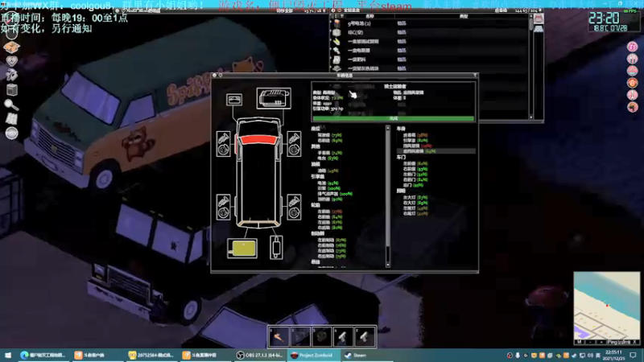The height and width of the screenshot is (362, 644).
Task: Select the right taillight (40%) entry
Action: click(415, 213)
